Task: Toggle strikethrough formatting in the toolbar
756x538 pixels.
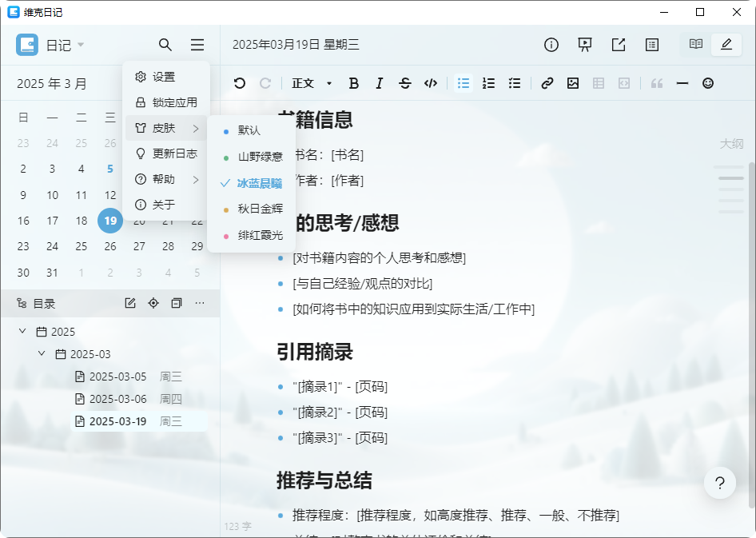Action: tap(405, 82)
